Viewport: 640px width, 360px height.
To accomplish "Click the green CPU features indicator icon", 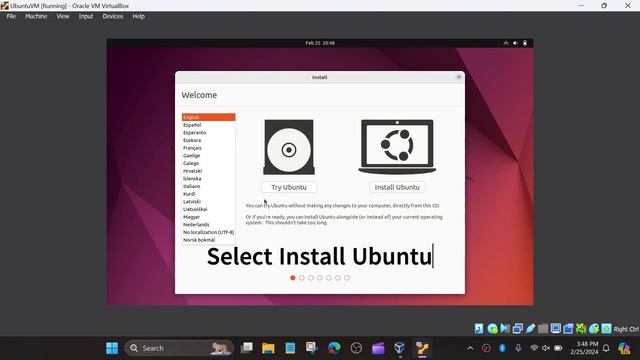I will coord(581,328).
